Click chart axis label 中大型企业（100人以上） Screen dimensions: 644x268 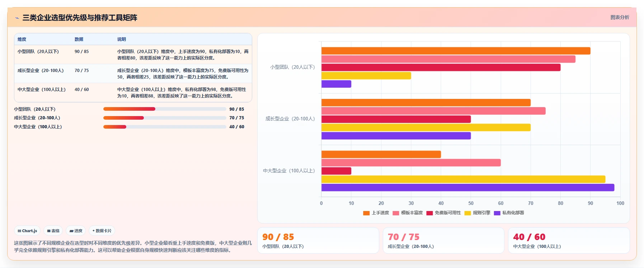289,171
